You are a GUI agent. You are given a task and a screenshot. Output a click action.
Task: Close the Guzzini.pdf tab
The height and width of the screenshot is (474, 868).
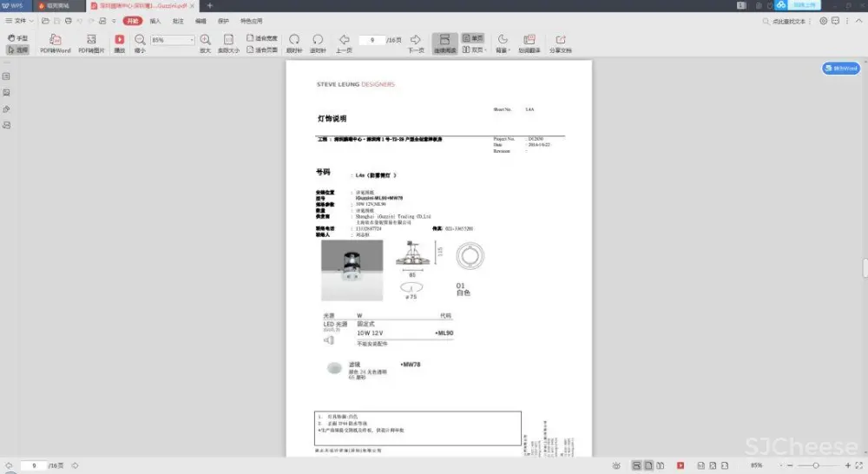point(192,5)
